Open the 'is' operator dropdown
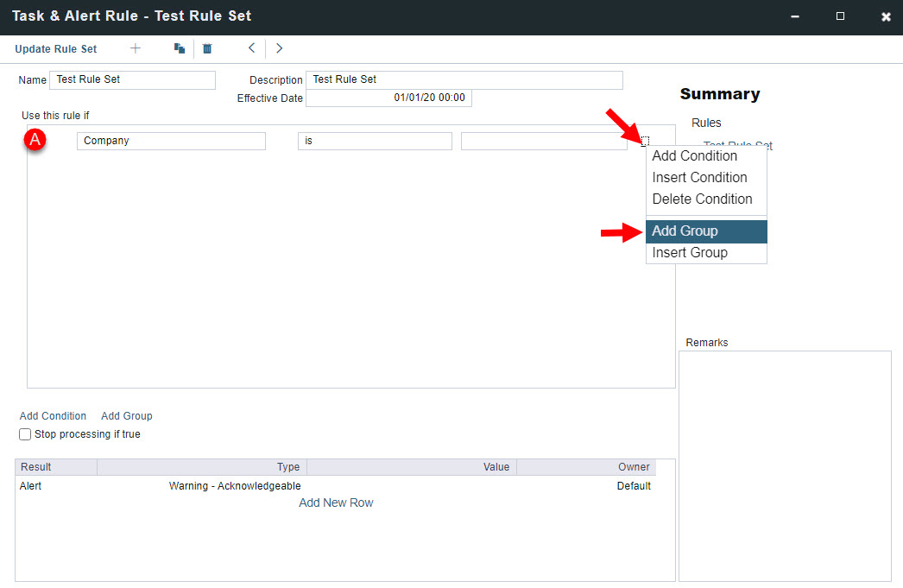903x588 pixels. [x=375, y=141]
